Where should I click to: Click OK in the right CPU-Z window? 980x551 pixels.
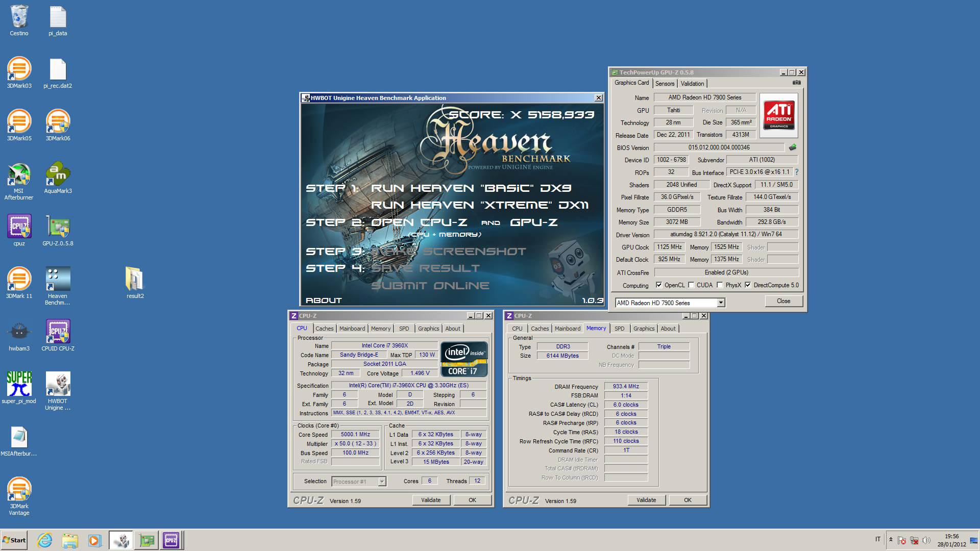pyautogui.click(x=688, y=500)
